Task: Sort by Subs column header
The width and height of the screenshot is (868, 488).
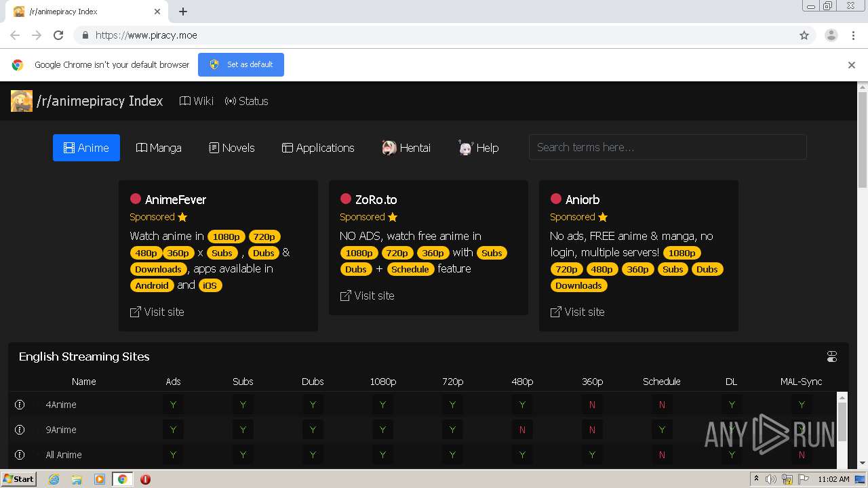Action: pyautogui.click(x=243, y=382)
